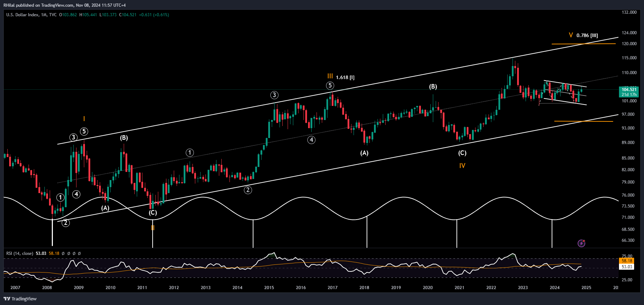Select the open value O103.862
This screenshot has height=305, width=644.
pos(68,15)
